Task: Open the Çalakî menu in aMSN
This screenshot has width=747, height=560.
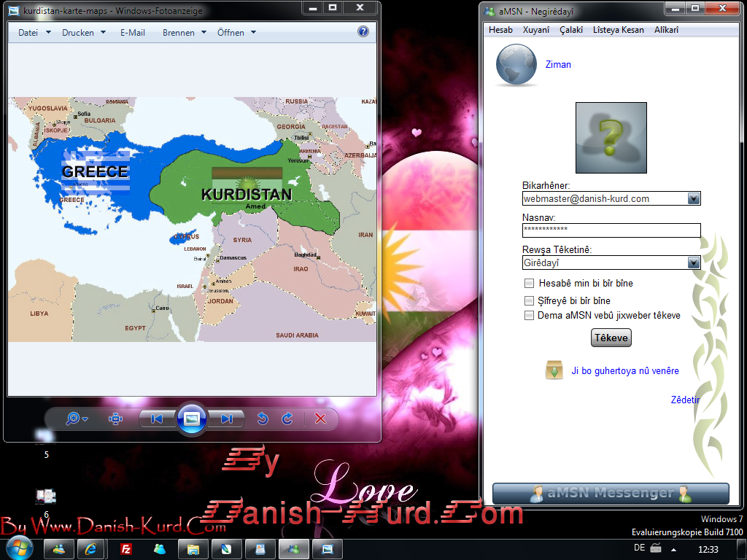Action: [571, 30]
